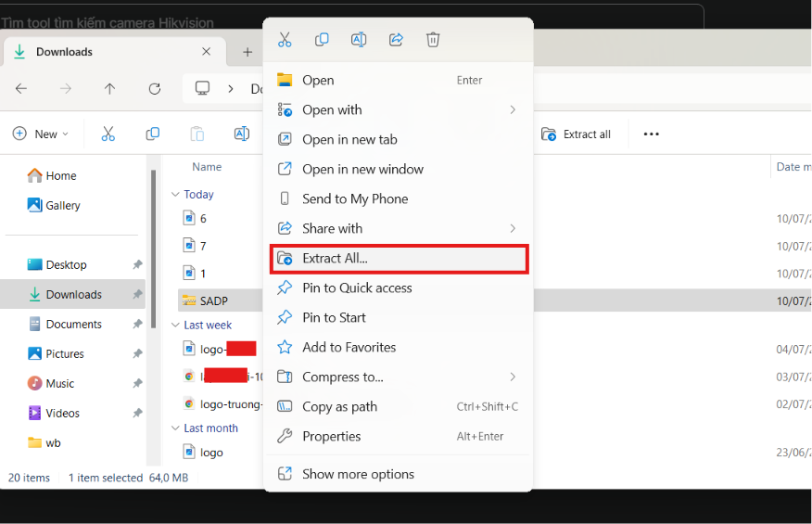The image size is (812, 524).
Task: Select Pin to Quick access
Action: click(399, 288)
